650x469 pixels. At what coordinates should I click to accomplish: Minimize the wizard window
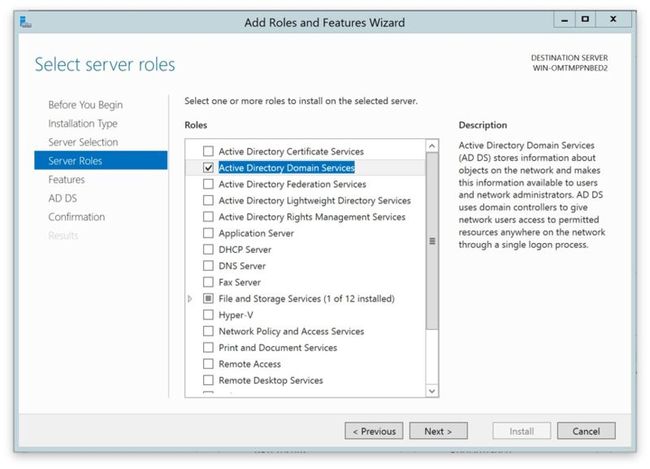(x=564, y=19)
